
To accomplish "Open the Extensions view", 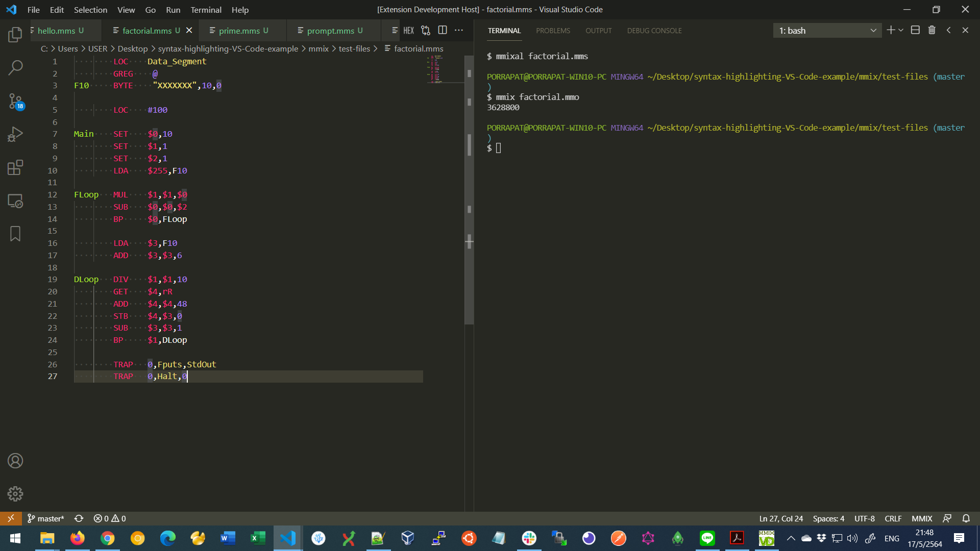I will tap(15, 167).
